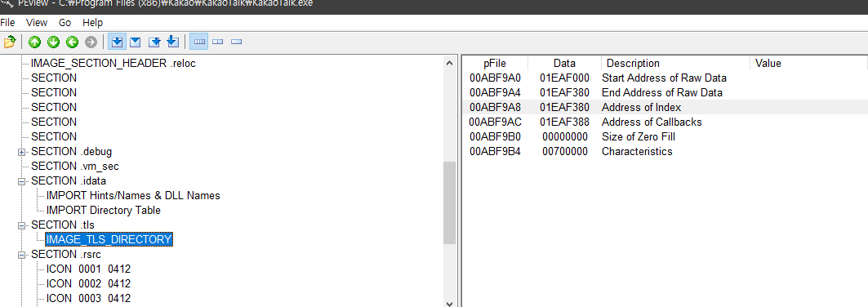Click the third address view icon

[x=154, y=42]
